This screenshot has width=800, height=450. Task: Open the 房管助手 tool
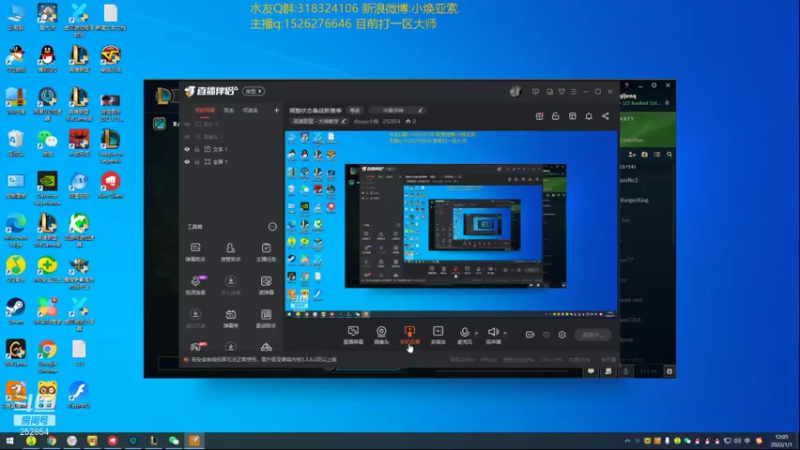[231, 252]
